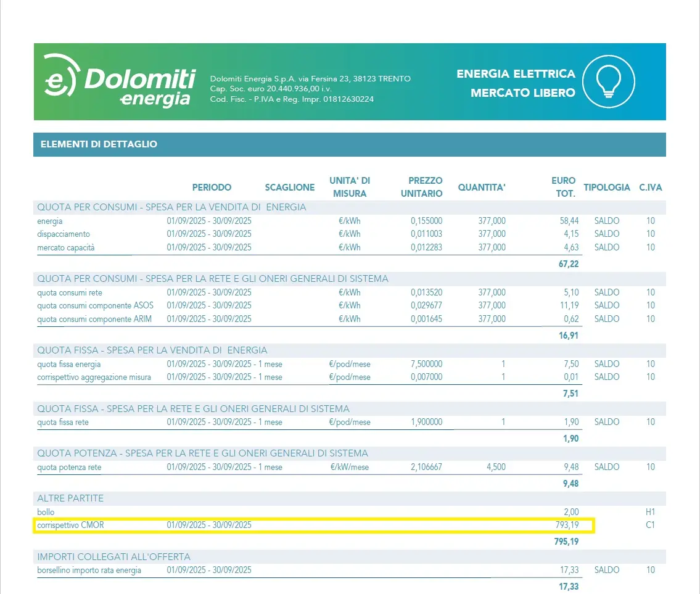Click the TIPOLOGIA column header
Viewport: 700px width, 594px height.
tap(607, 187)
